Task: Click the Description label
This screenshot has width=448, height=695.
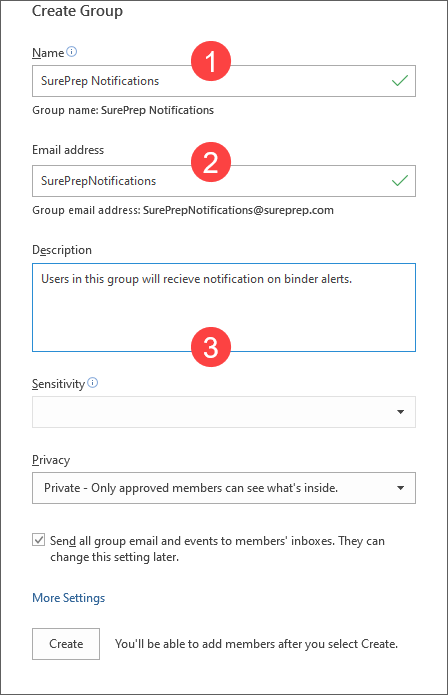Action: [x=62, y=250]
